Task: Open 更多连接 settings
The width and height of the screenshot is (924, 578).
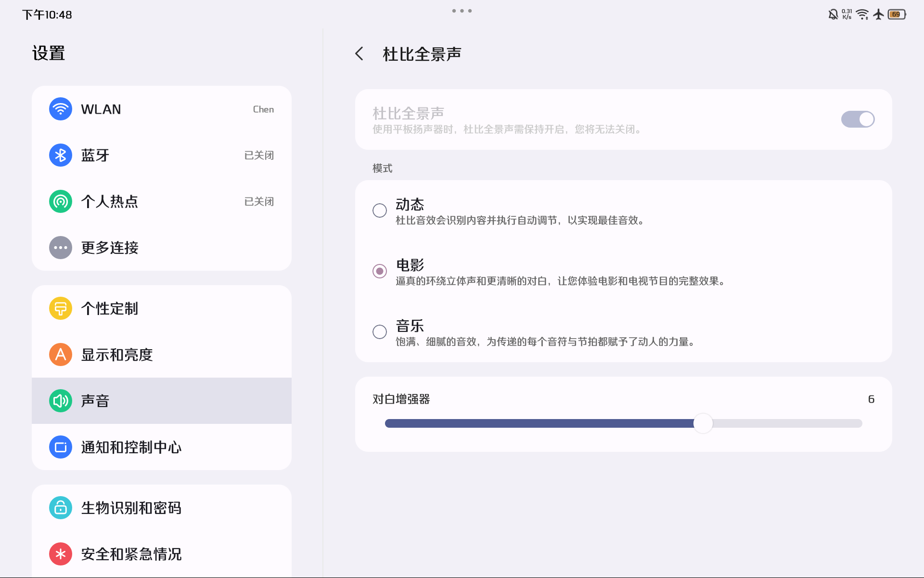Action: coord(162,248)
